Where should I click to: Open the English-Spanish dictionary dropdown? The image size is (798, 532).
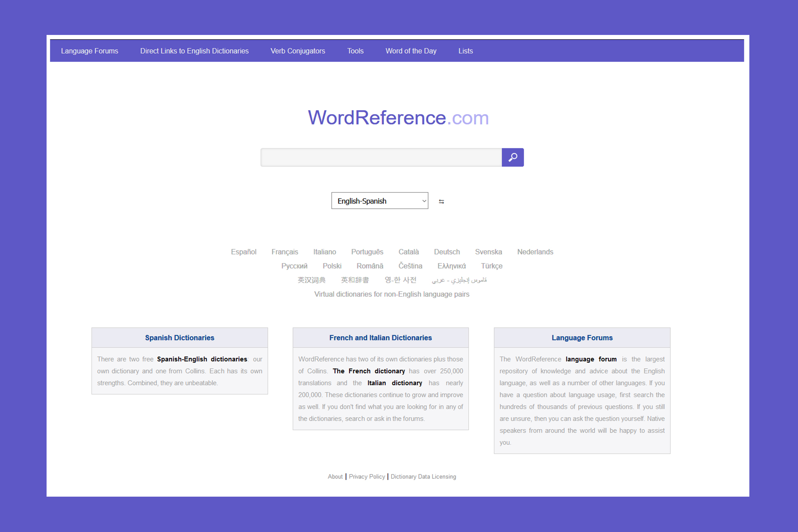point(379,201)
